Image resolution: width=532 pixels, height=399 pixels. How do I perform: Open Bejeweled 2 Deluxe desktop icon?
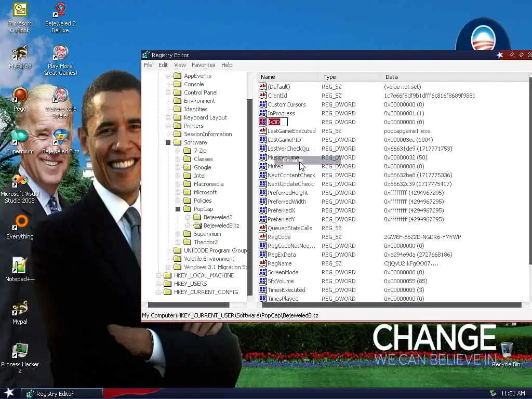tap(60, 18)
